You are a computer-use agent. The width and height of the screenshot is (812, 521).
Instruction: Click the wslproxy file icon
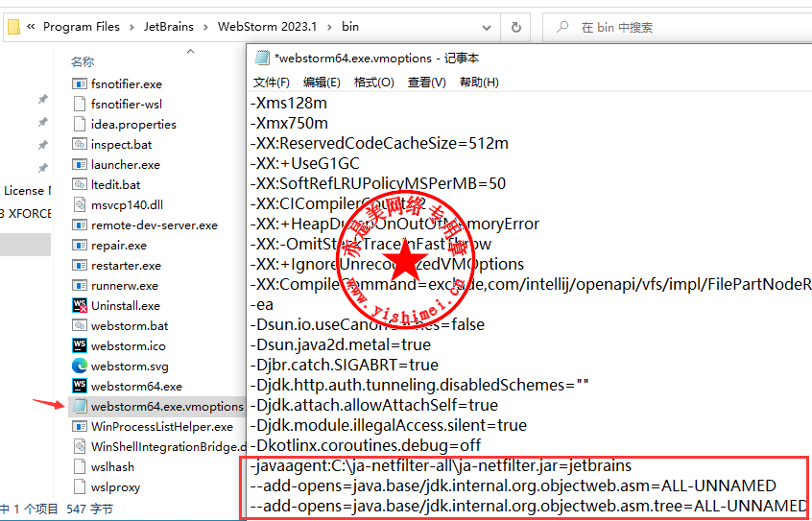pyautogui.click(x=80, y=486)
